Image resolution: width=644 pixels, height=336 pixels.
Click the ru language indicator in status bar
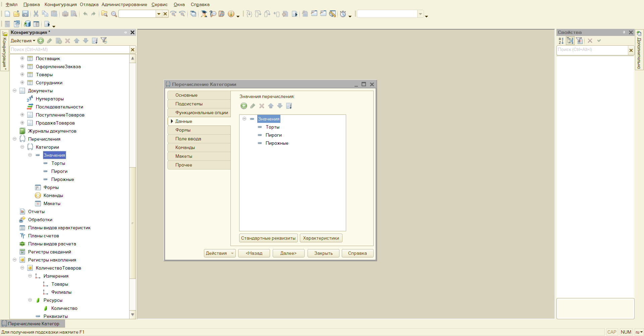[639, 332]
